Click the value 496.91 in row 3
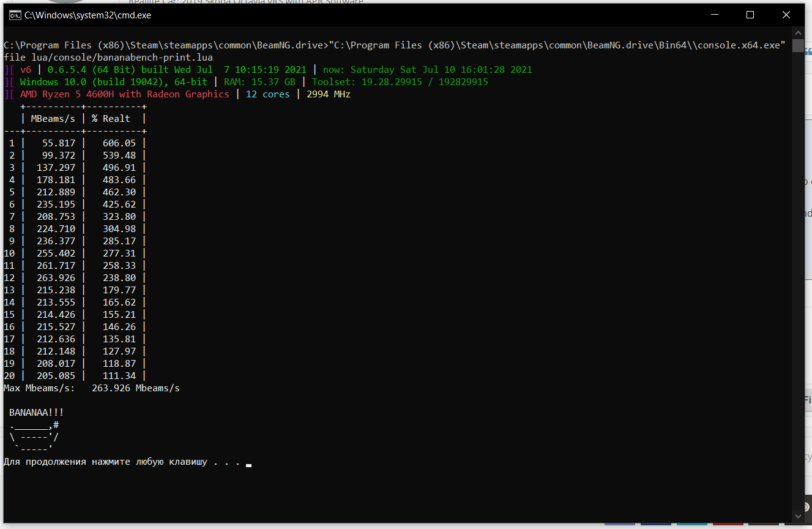The image size is (812, 529). point(119,168)
